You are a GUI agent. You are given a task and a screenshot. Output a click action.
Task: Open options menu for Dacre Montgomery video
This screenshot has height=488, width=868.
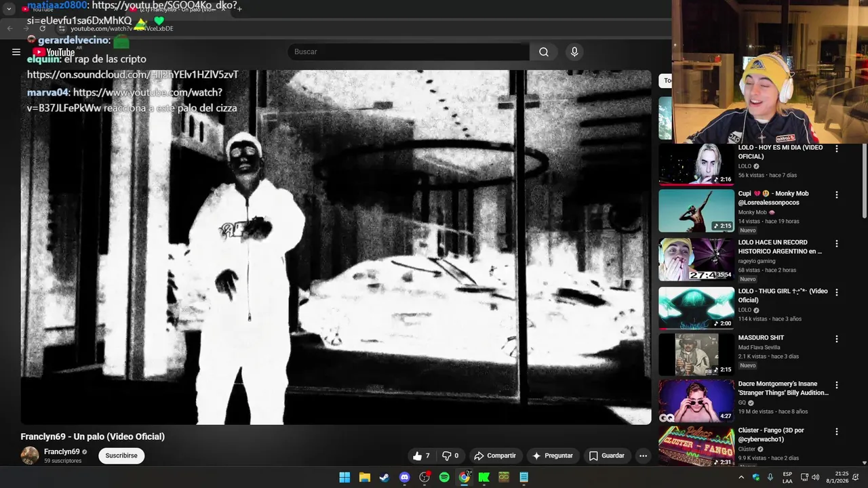coord(836,385)
